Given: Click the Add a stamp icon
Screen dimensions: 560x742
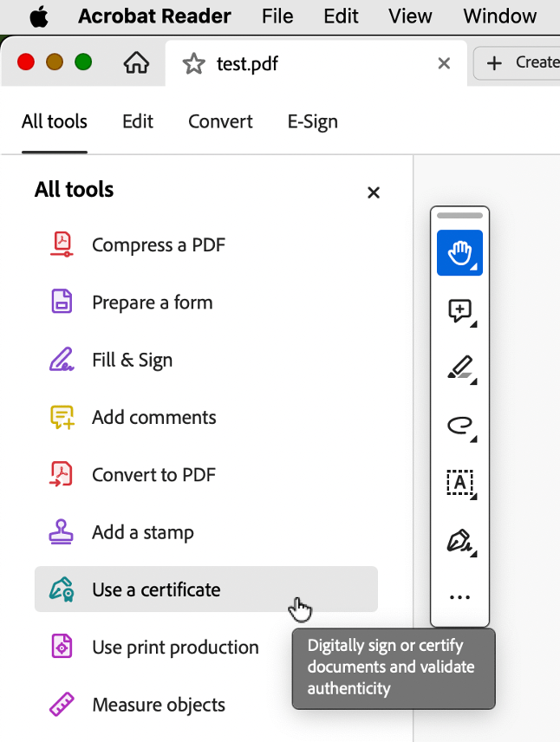Looking at the screenshot, I should point(62,532).
